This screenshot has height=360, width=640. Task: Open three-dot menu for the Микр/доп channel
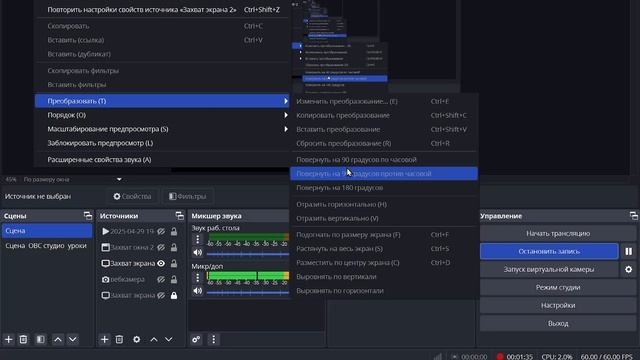[198, 278]
